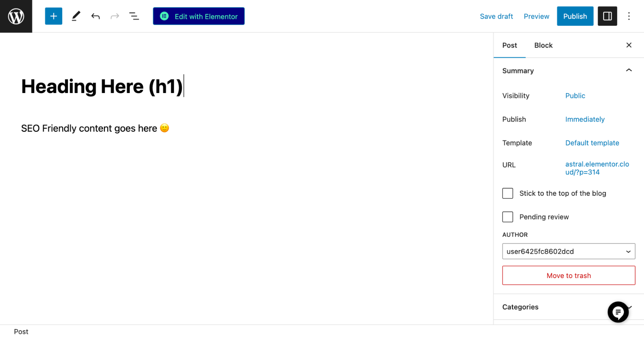Open the chat support bubble
Image resolution: width=644 pixels, height=338 pixels.
tap(618, 312)
